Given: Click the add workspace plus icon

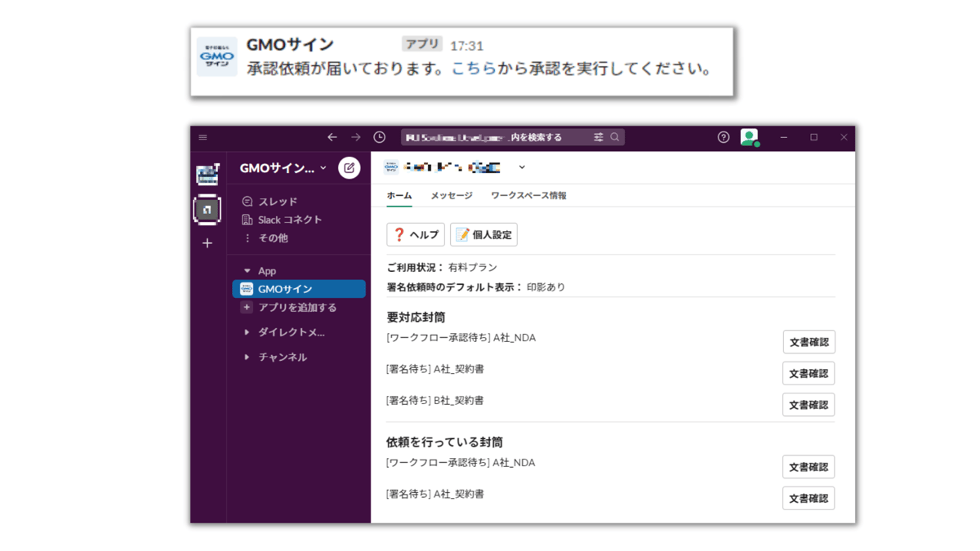Looking at the screenshot, I should [207, 242].
